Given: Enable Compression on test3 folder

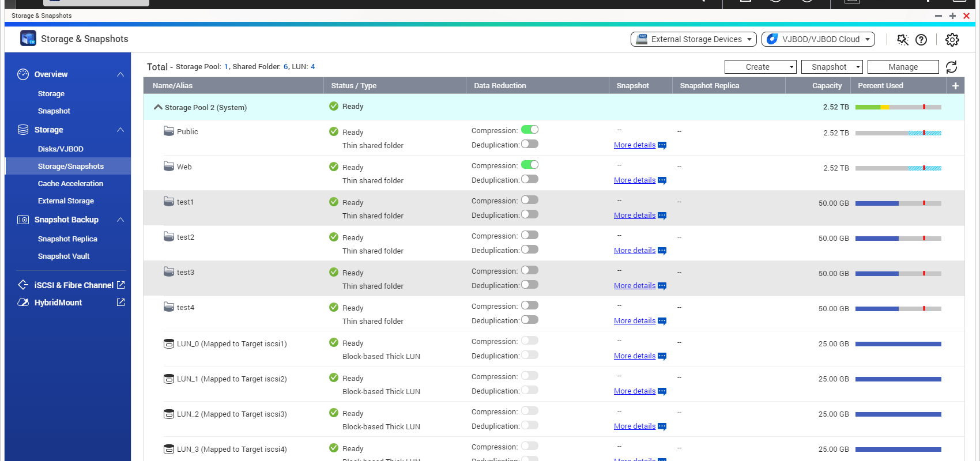Looking at the screenshot, I should pyautogui.click(x=530, y=270).
